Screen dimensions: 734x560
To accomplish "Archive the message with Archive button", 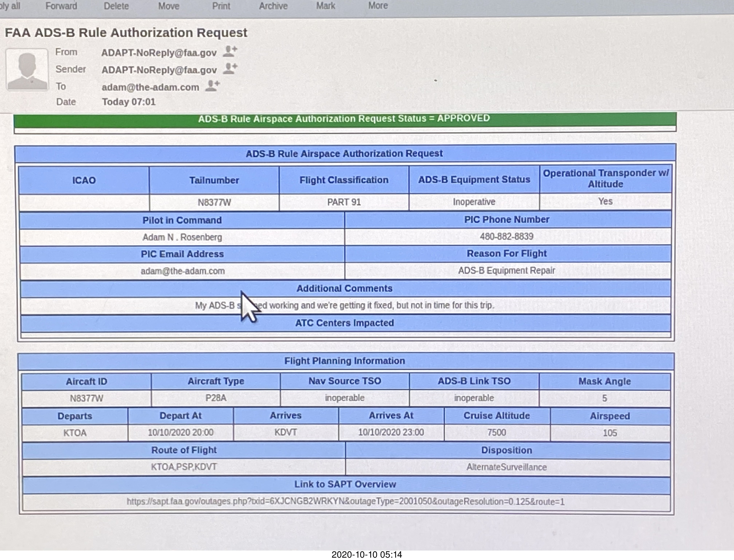I will tap(273, 6).
